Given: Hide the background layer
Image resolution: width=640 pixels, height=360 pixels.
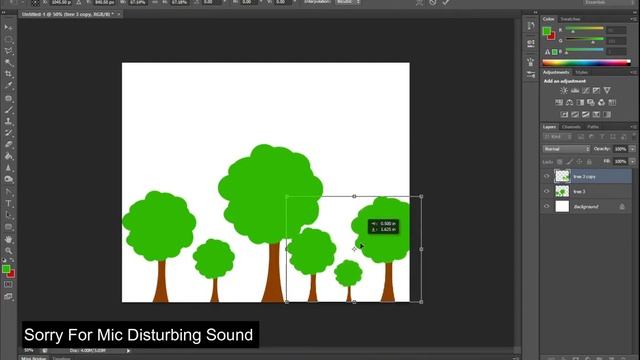Looking at the screenshot, I should (x=547, y=207).
